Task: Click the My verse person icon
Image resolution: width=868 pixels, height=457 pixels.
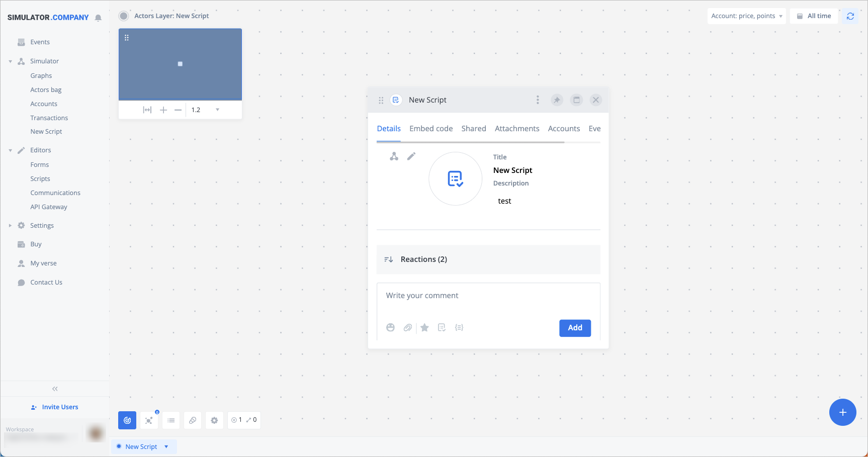Action: click(x=21, y=263)
